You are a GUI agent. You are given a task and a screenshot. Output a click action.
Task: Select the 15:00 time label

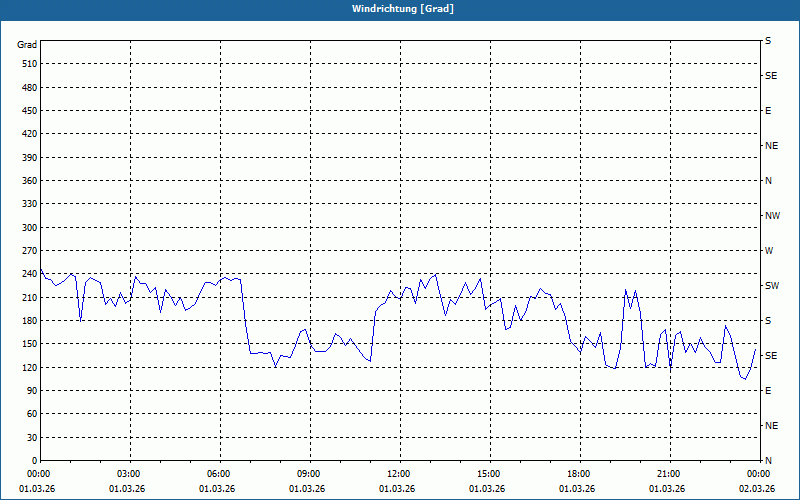pyautogui.click(x=490, y=474)
